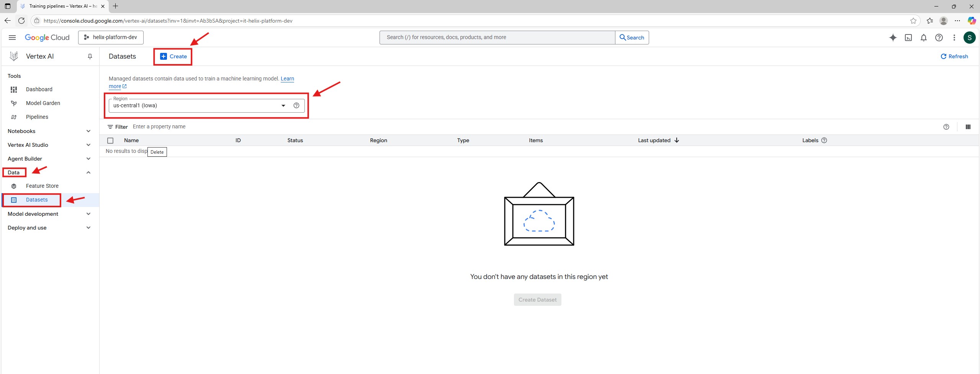Activate Cloud Shell terminal icon
980x374 pixels.
pos(908,38)
